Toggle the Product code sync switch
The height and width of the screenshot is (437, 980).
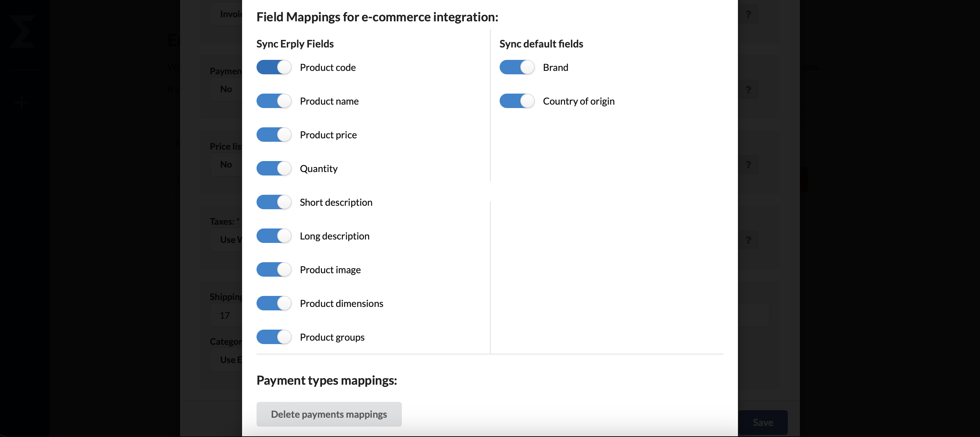274,67
